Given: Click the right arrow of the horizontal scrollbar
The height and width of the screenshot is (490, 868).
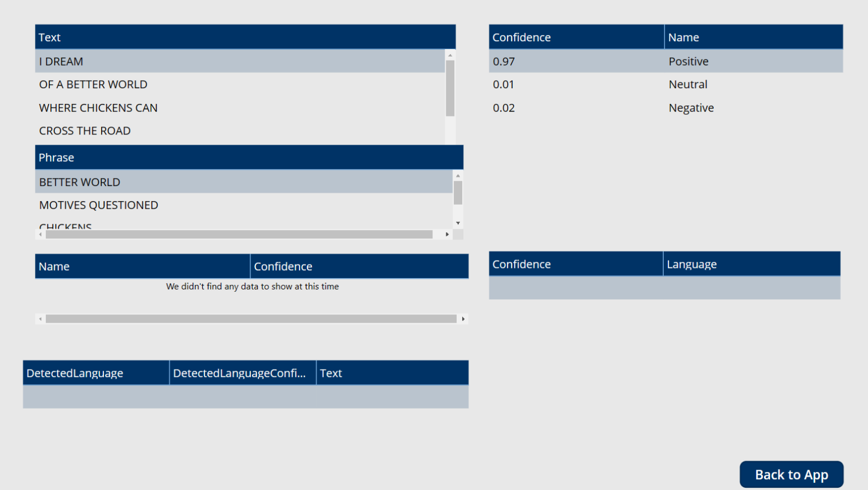Looking at the screenshot, I should (x=446, y=234).
